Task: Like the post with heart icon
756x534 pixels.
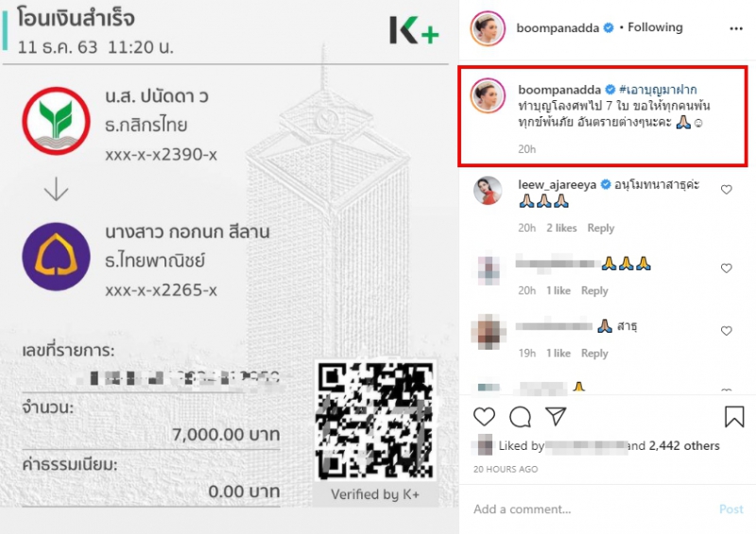Action: tap(484, 416)
